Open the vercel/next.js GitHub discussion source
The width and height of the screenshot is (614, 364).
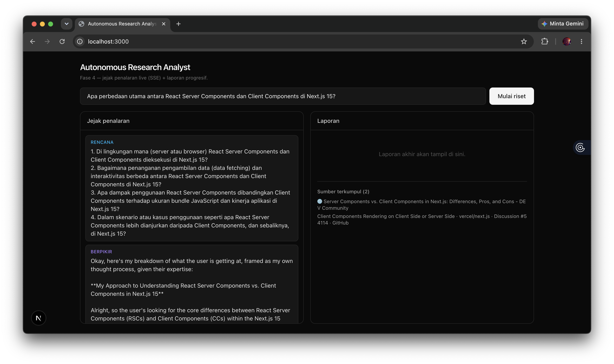click(x=422, y=220)
